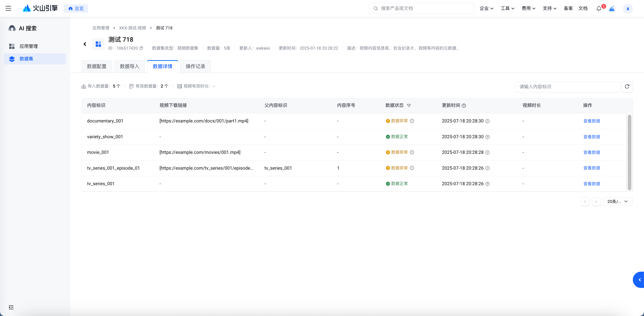Click the info icon beside documentary_001 数据异常
Image resolution: width=644 pixels, height=316 pixels.
(412, 121)
